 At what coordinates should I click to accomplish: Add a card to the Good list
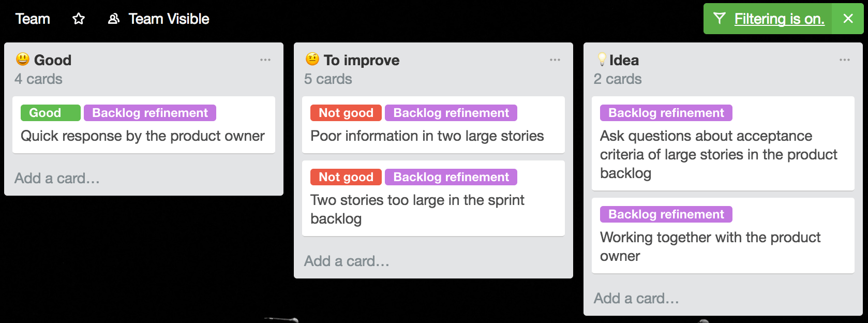(x=57, y=179)
